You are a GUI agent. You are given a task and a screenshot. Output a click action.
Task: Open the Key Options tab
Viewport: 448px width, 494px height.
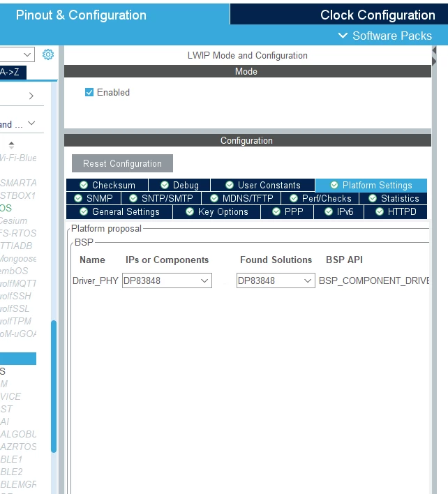[x=217, y=211]
